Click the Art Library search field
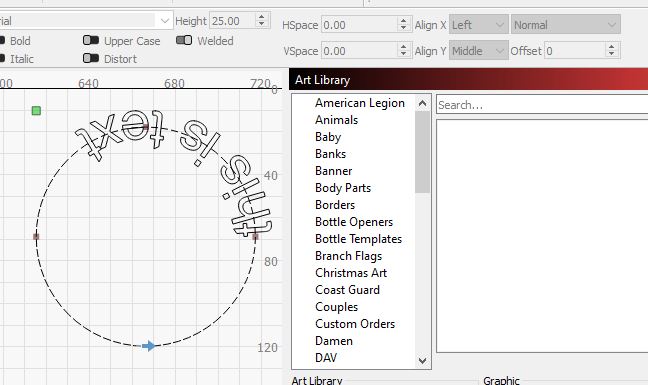Image resolution: width=648 pixels, height=385 pixels. [x=542, y=105]
